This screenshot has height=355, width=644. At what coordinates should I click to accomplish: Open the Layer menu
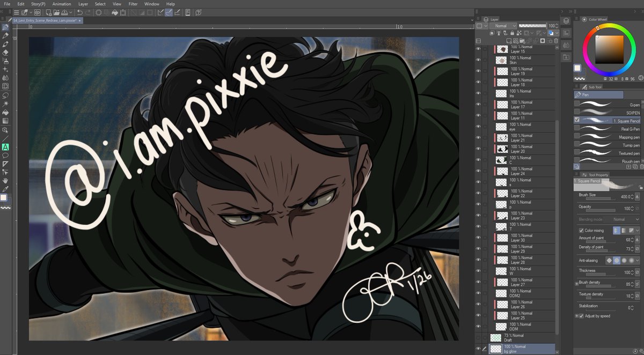click(x=83, y=3)
